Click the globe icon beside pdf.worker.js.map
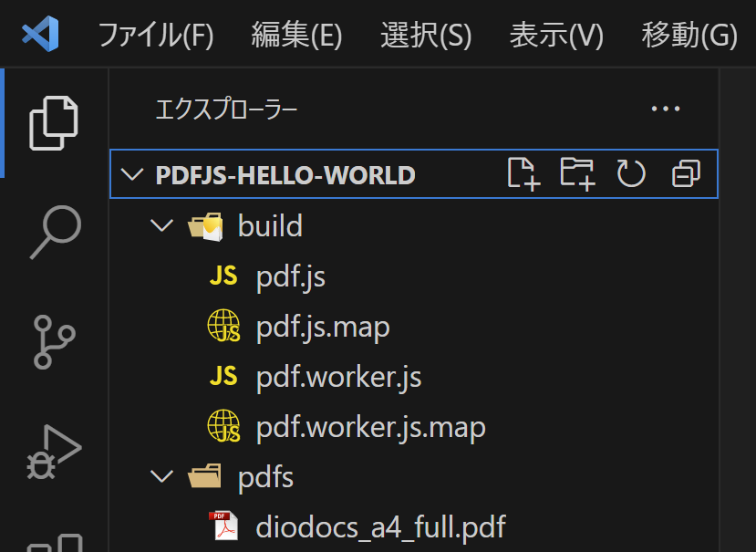 click(x=223, y=426)
